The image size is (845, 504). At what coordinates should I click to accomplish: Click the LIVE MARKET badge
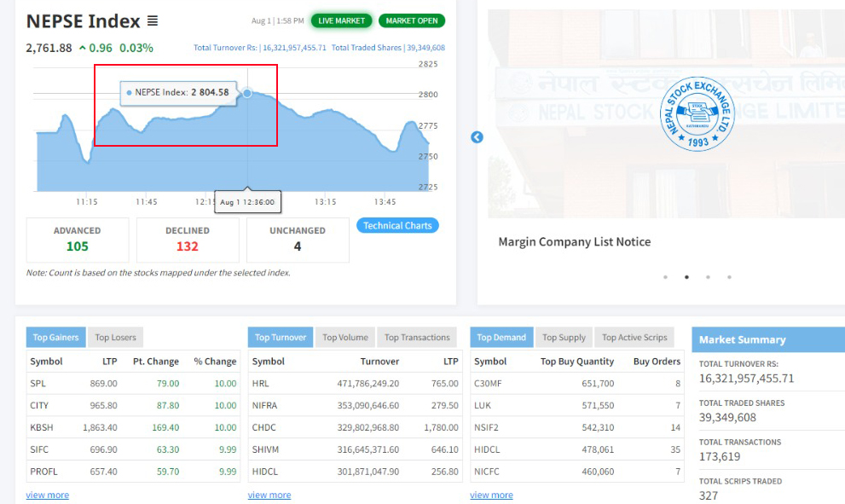[341, 20]
